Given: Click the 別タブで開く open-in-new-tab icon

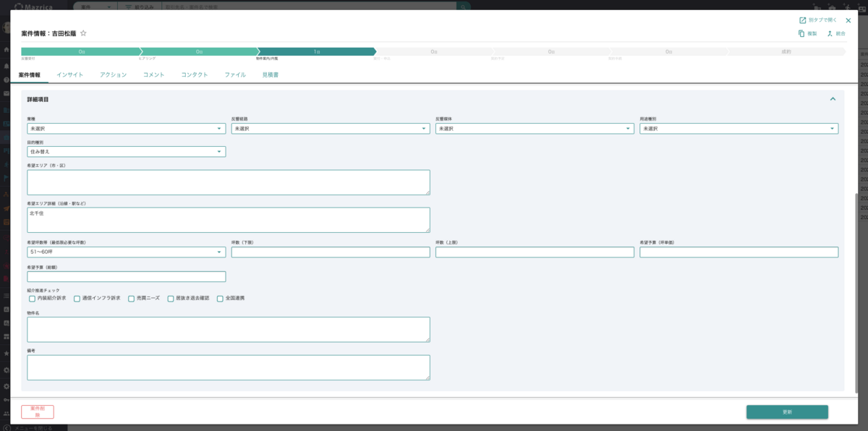Looking at the screenshot, I should point(802,20).
